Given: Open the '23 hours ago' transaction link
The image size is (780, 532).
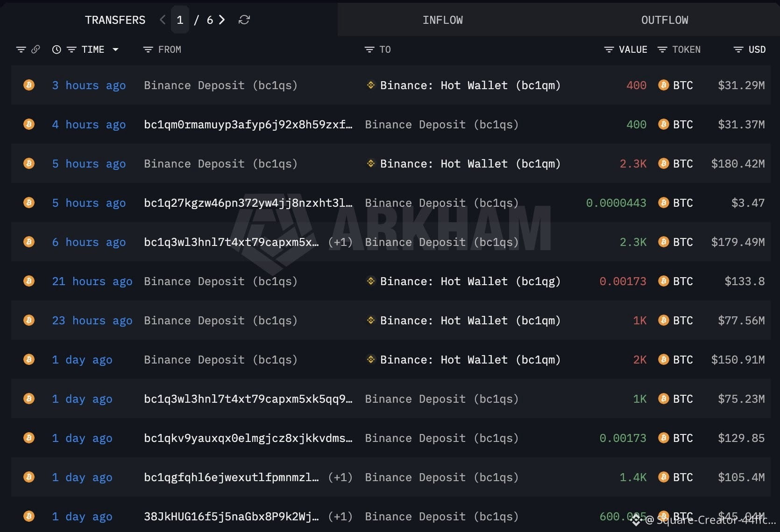Looking at the screenshot, I should pos(92,321).
